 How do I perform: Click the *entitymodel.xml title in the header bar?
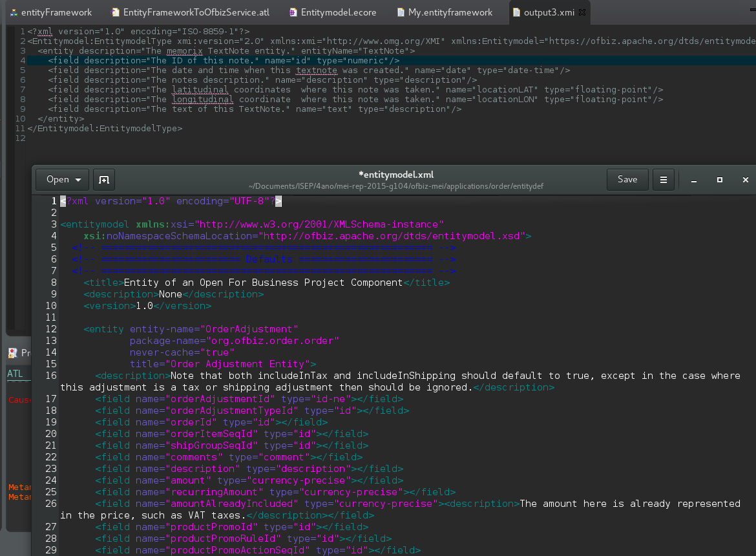395,175
